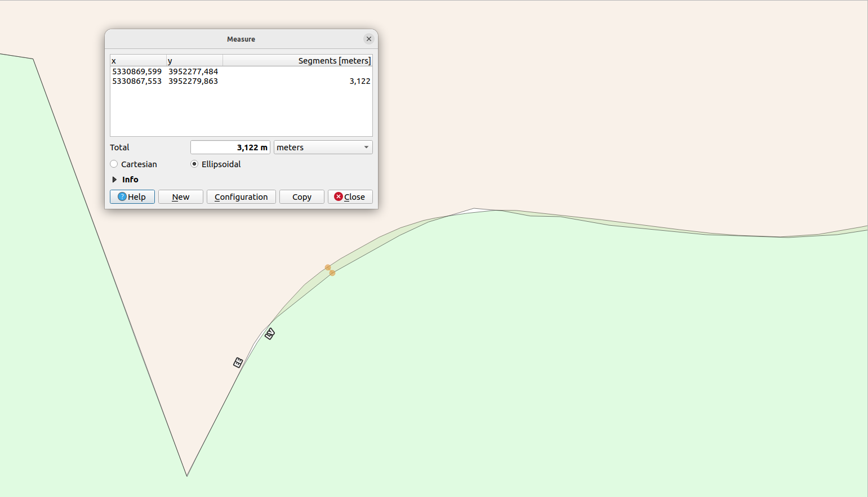Click the segment length 3,122 cell
The width and height of the screenshot is (868, 497).
coord(360,81)
